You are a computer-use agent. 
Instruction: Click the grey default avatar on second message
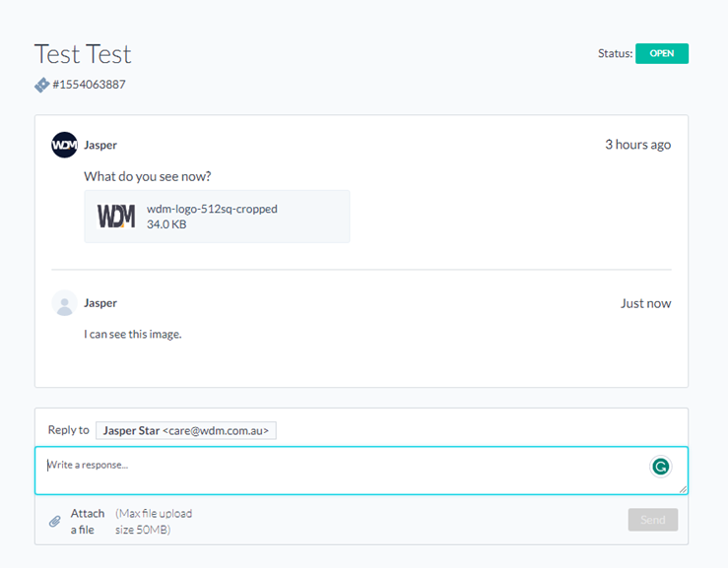point(64,303)
